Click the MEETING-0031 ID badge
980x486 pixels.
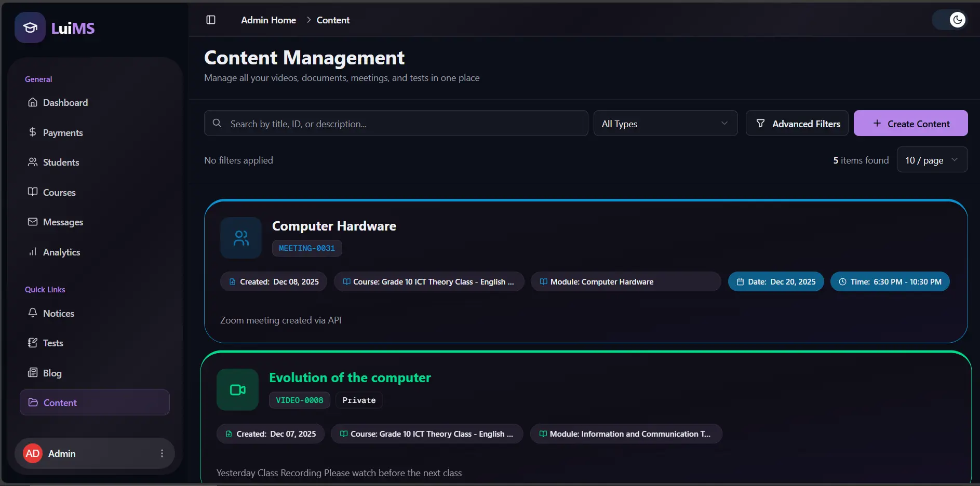click(x=306, y=248)
